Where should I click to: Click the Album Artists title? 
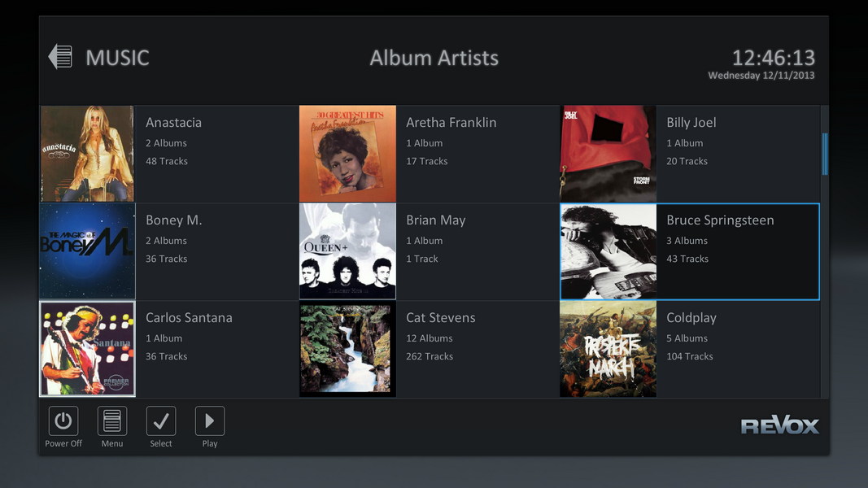(434, 58)
